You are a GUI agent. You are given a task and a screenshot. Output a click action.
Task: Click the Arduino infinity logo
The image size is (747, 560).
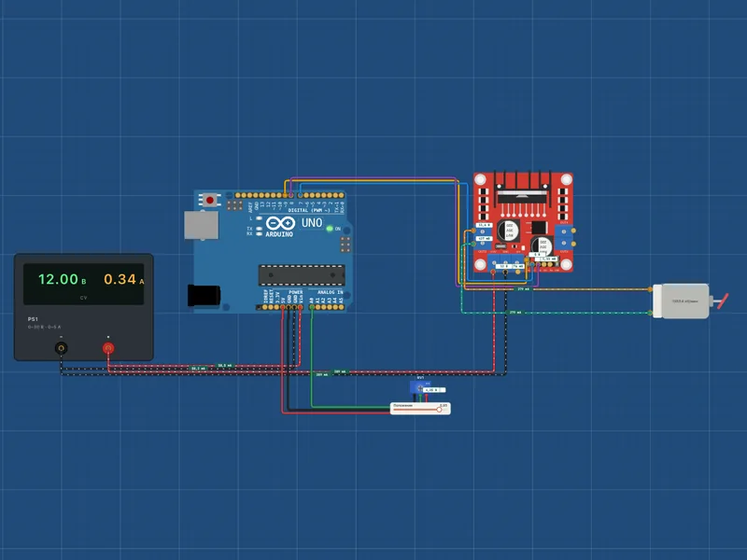(x=280, y=223)
